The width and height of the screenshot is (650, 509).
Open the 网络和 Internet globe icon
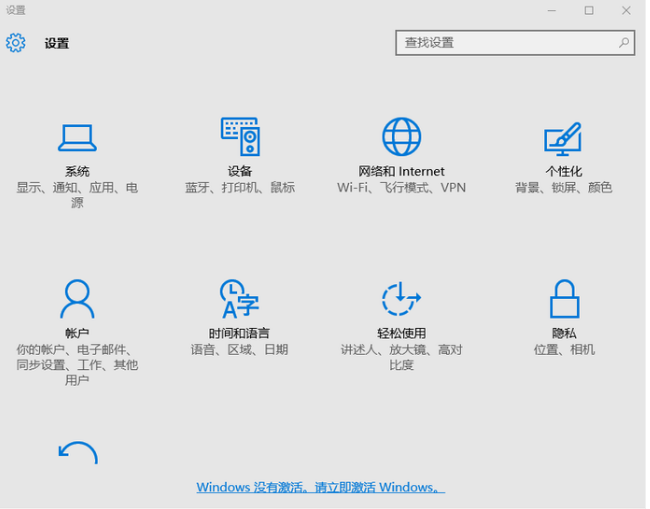coord(401,136)
